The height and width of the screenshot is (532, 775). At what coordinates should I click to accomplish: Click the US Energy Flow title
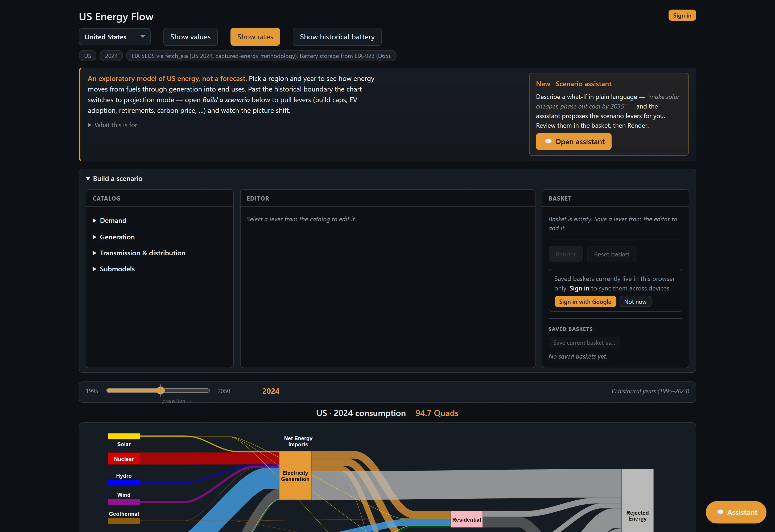tap(116, 17)
